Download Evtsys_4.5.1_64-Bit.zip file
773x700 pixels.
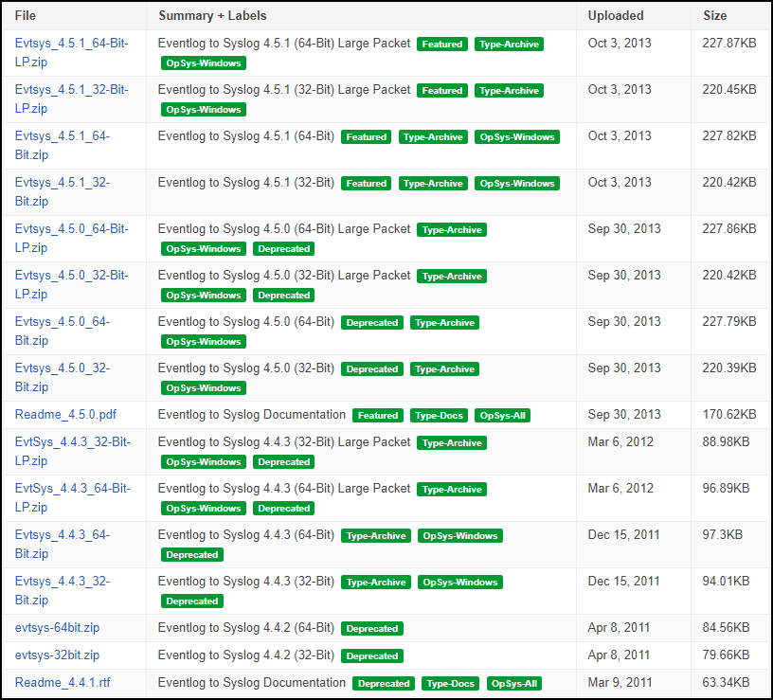coord(63,146)
